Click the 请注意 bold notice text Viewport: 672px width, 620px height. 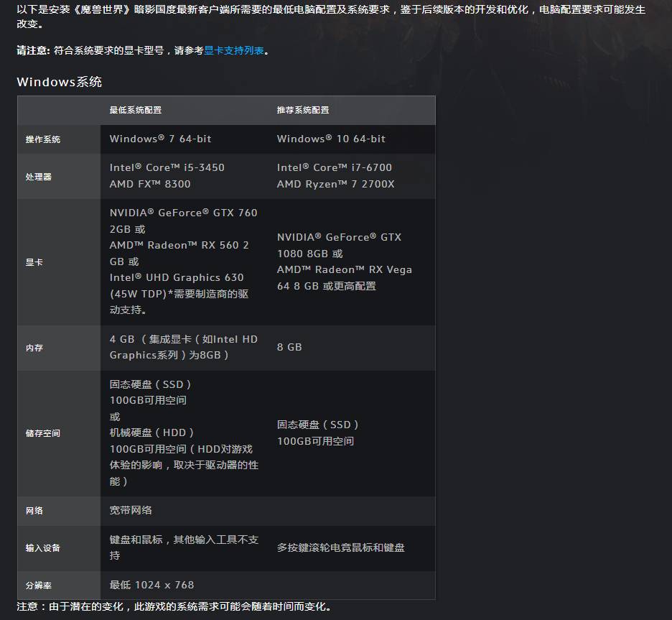click(34, 50)
